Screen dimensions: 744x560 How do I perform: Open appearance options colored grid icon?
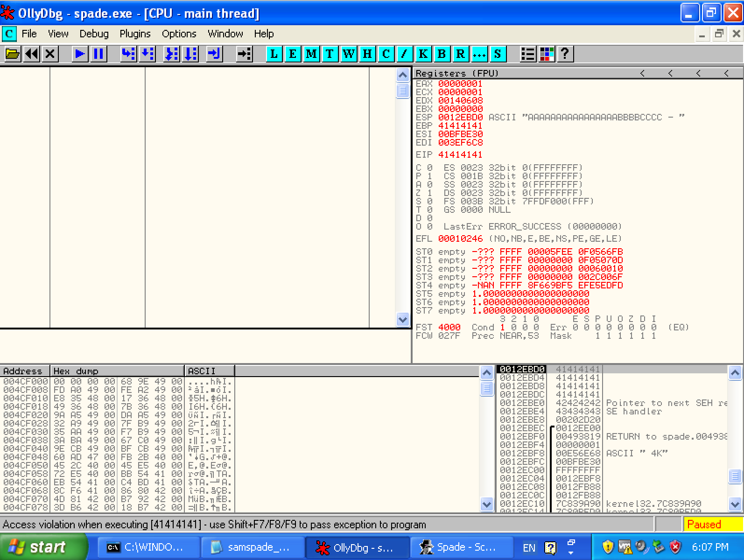point(547,54)
